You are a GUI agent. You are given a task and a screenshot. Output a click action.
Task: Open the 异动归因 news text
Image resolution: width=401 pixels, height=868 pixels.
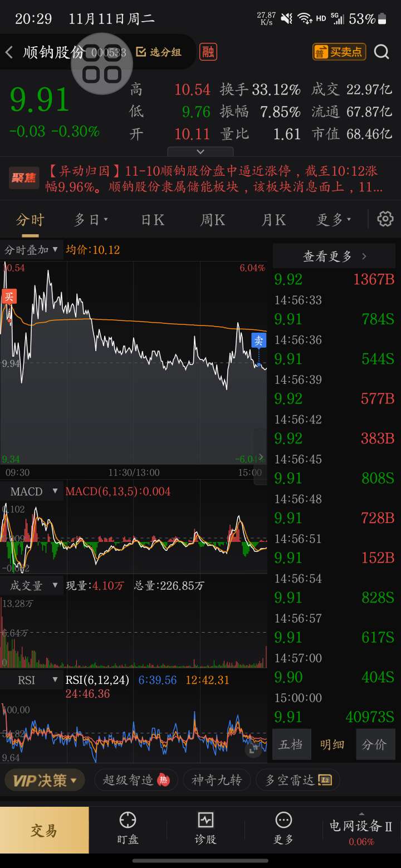coord(214,179)
